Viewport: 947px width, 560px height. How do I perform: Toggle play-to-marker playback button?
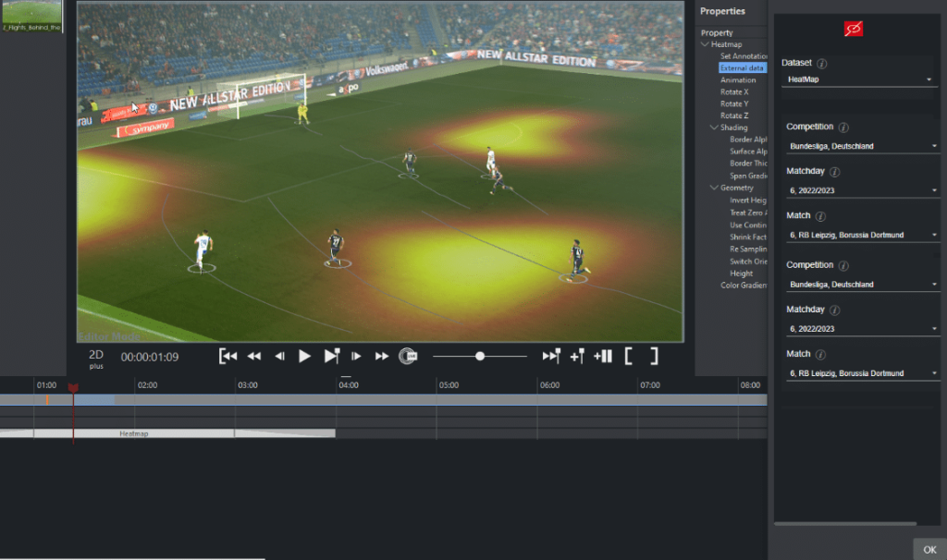click(x=332, y=356)
